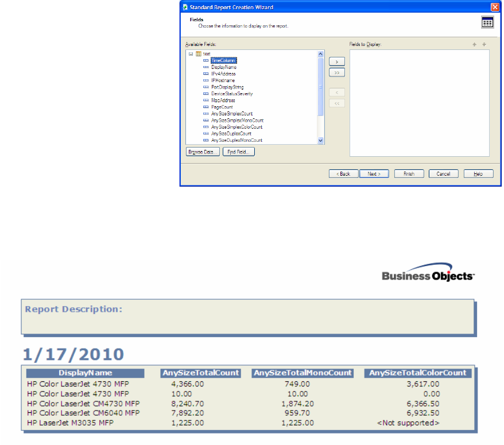
Task: Click the field icon beside MacAddress
Action: click(206, 100)
